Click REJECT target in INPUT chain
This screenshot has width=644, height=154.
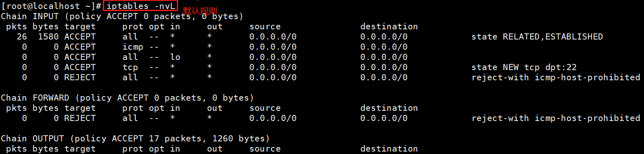coord(80,77)
